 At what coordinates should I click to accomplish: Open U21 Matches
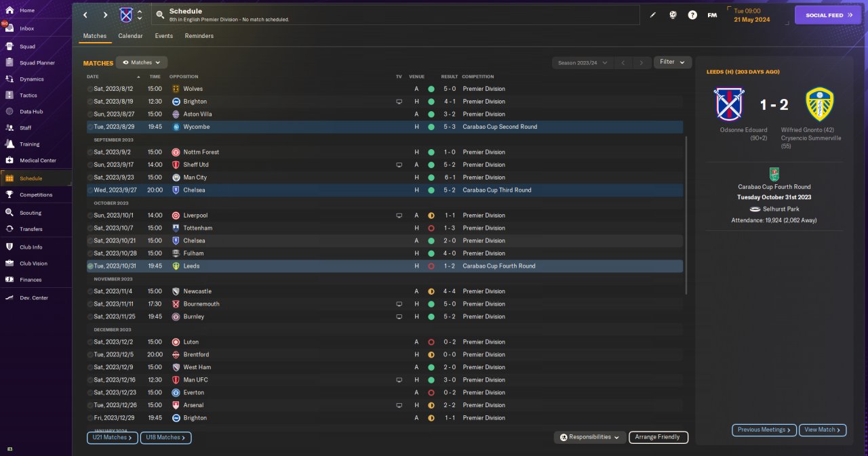coord(113,438)
